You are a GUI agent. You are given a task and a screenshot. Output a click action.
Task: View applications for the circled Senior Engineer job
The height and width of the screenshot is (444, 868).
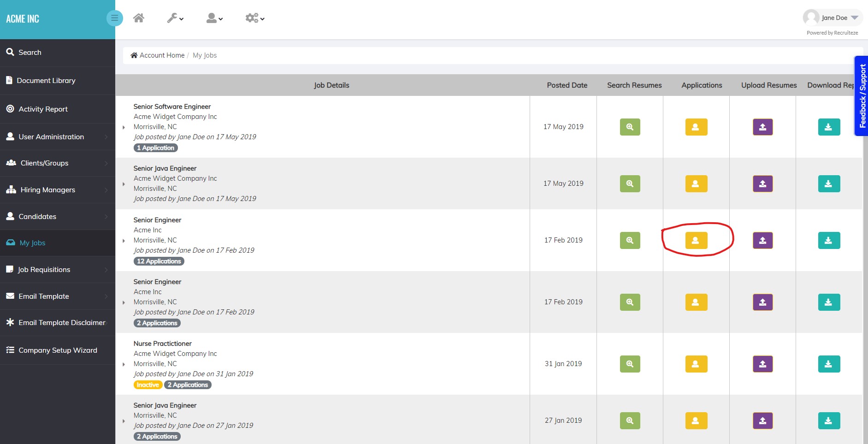coord(696,241)
